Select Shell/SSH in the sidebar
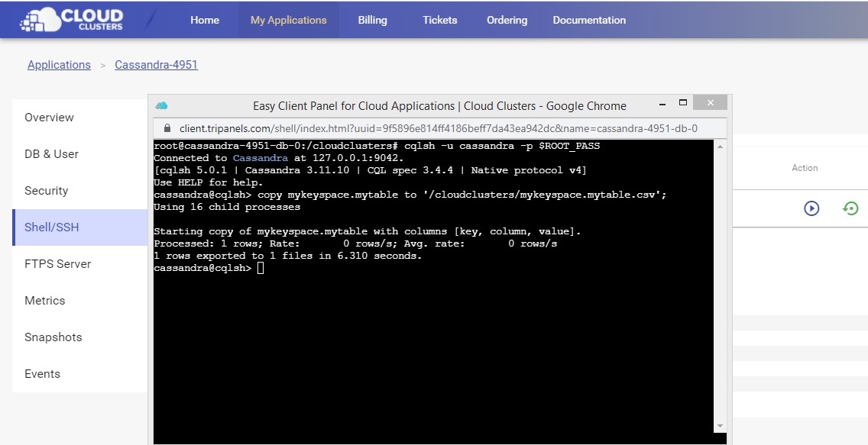Screen dimensions: 868x445 point(79,227)
